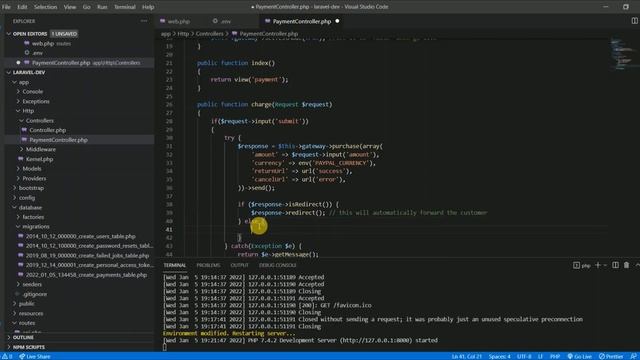Switch to the Output panel tab
The image size is (640, 360).
pyautogui.click(x=240, y=265)
